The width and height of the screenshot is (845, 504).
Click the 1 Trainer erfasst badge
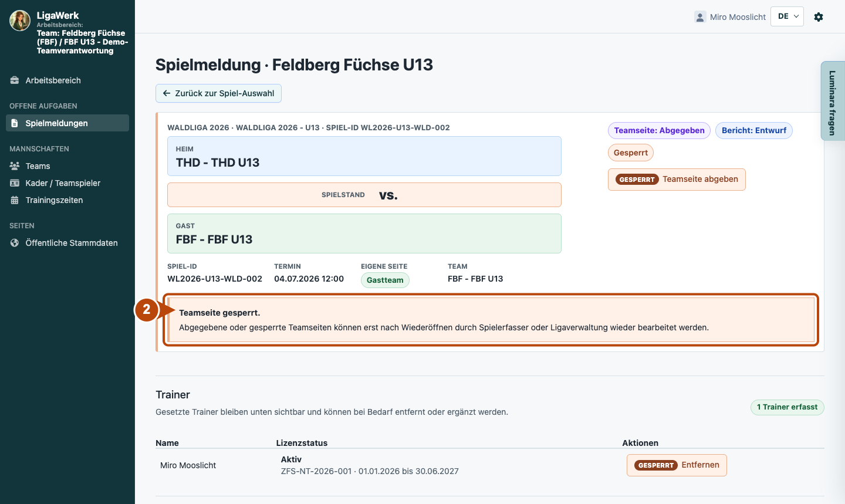click(787, 407)
